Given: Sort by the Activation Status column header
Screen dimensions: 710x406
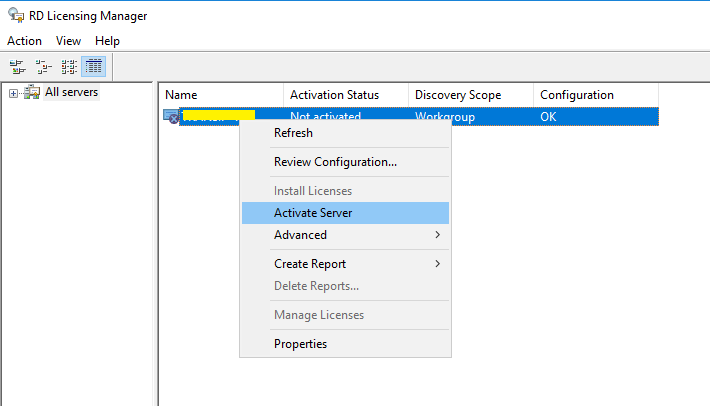Looking at the screenshot, I should click(x=346, y=95).
